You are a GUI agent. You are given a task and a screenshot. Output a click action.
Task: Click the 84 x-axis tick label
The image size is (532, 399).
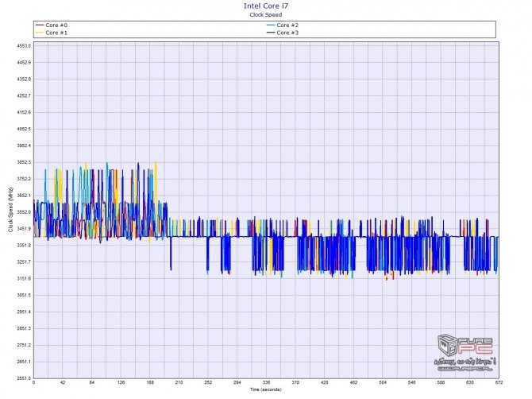[x=91, y=382]
